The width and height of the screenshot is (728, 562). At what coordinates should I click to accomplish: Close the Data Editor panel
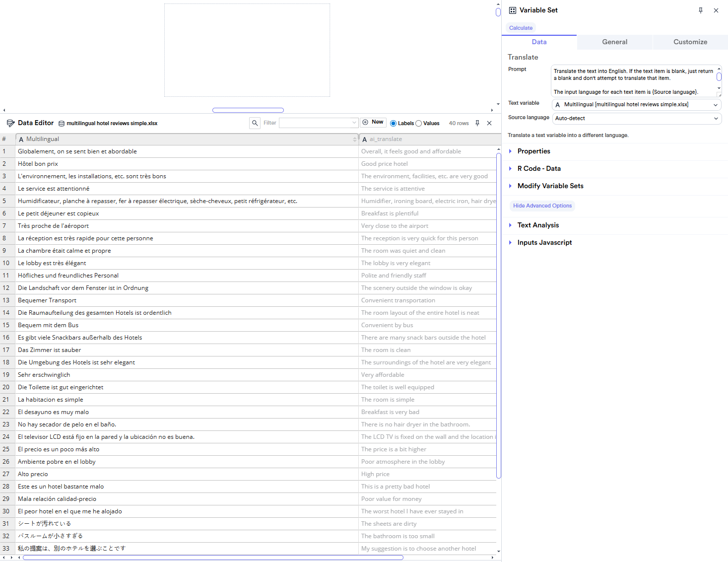[x=489, y=123]
